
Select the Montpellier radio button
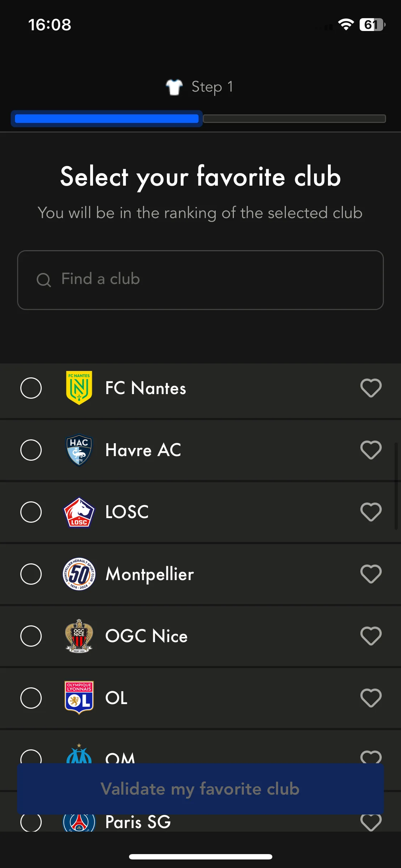[31, 574]
